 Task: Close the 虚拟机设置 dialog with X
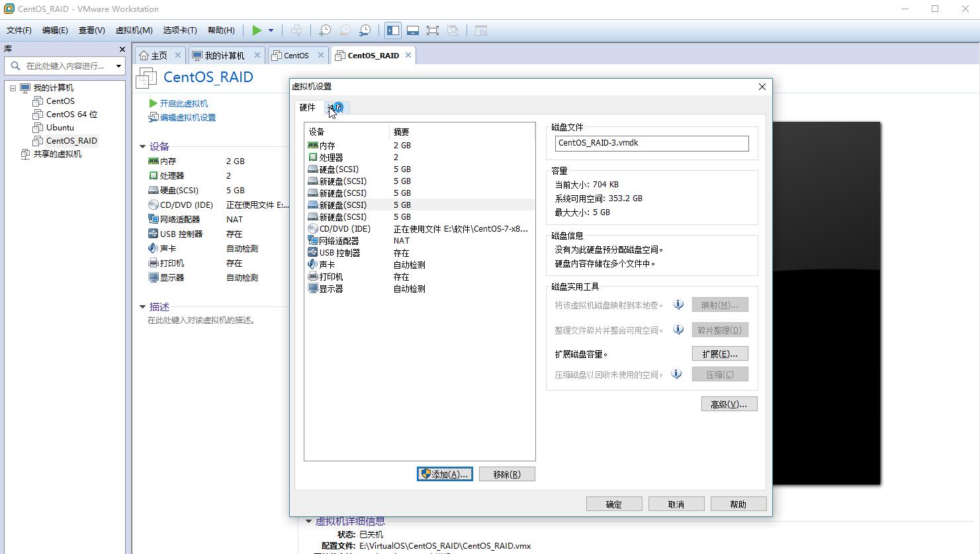(x=762, y=87)
